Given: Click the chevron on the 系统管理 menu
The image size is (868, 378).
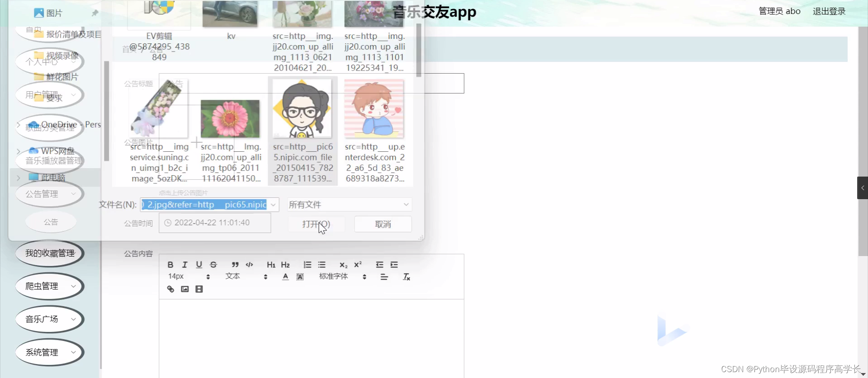Looking at the screenshot, I should click(x=74, y=352).
